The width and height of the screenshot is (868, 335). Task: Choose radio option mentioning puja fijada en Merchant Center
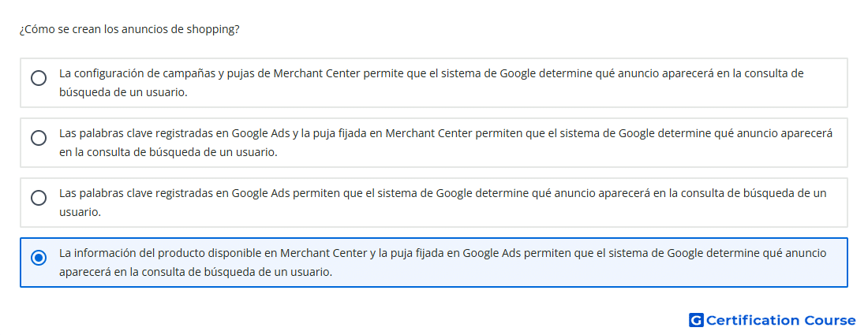point(38,138)
